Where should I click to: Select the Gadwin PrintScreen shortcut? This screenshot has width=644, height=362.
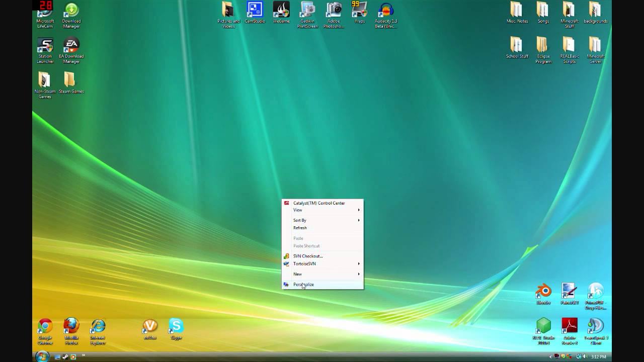(x=307, y=15)
